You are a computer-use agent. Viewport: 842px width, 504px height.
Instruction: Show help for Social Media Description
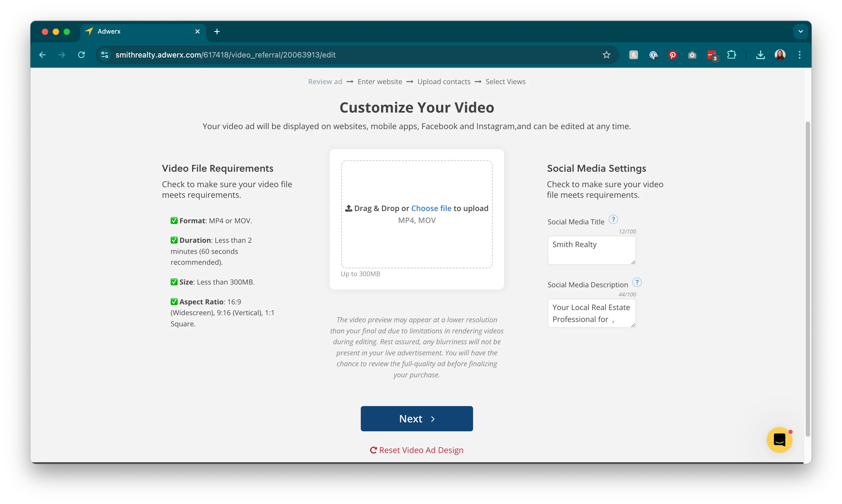point(637,282)
